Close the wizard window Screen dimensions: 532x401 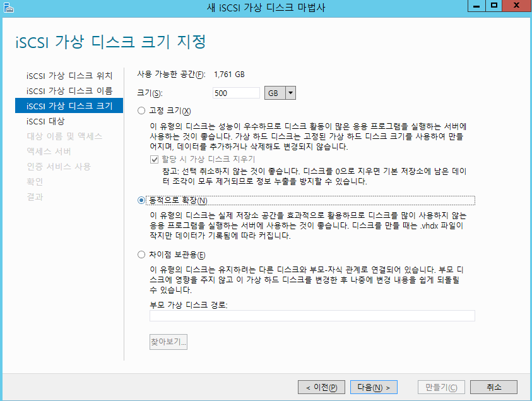click(x=516, y=6)
